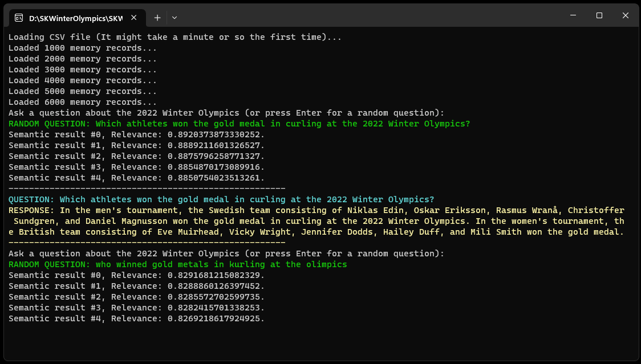The height and width of the screenshot is (364, 641).
Task: Expand the new tab profile dropdown chevron
Action: click(175, 18)
